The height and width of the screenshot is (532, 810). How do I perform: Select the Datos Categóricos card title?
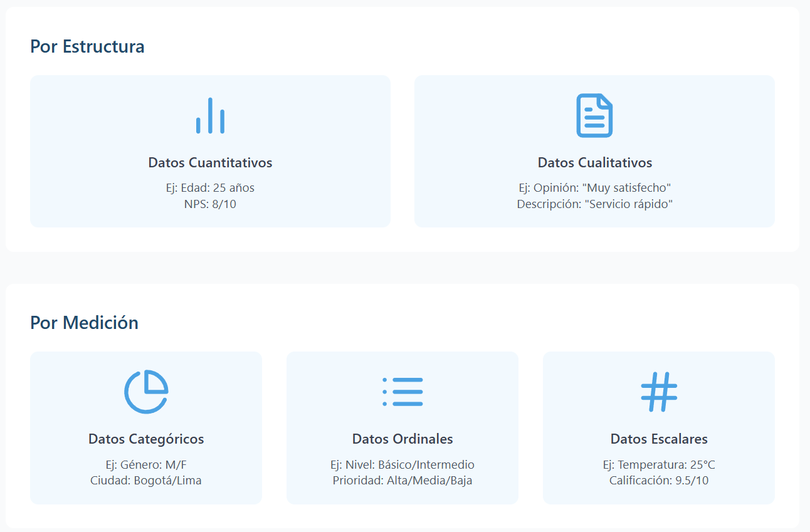(x=146, y=439)
